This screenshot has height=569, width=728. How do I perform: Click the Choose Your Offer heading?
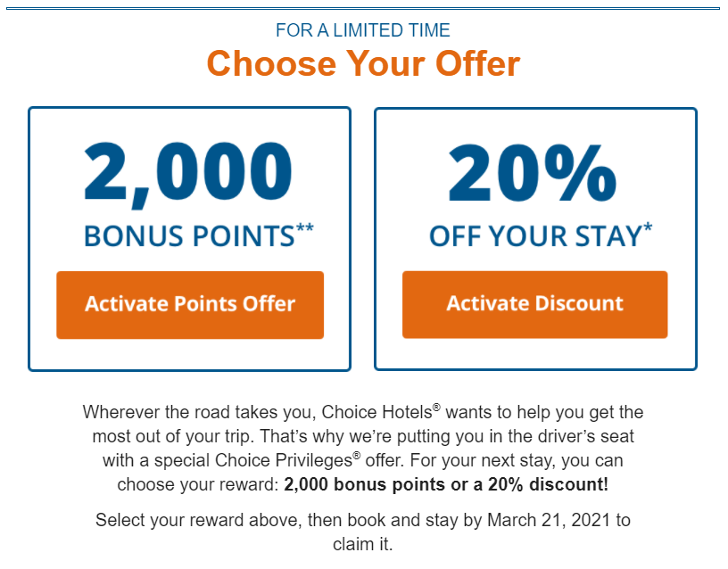coord(363,63)
